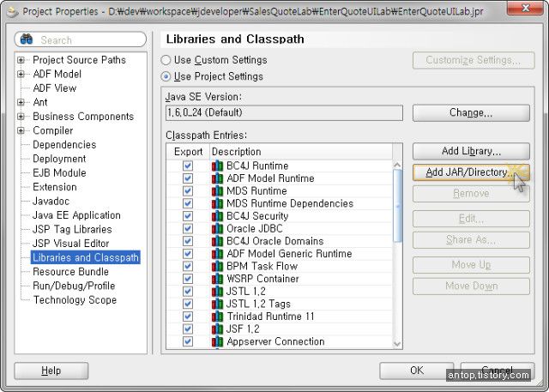
Task: Toggle Export checkbox for WSRP Container
Action: point(188,279)
